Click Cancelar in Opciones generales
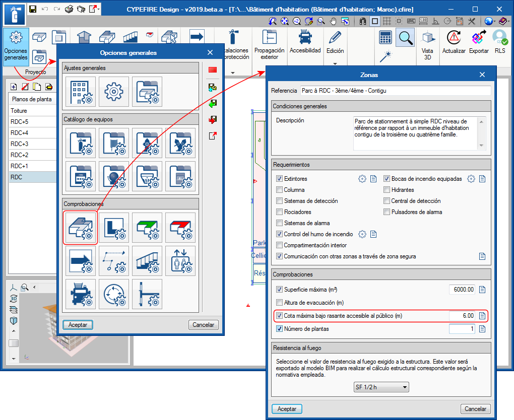The height and width of the screenshot is (420, 514). [203, 325]
